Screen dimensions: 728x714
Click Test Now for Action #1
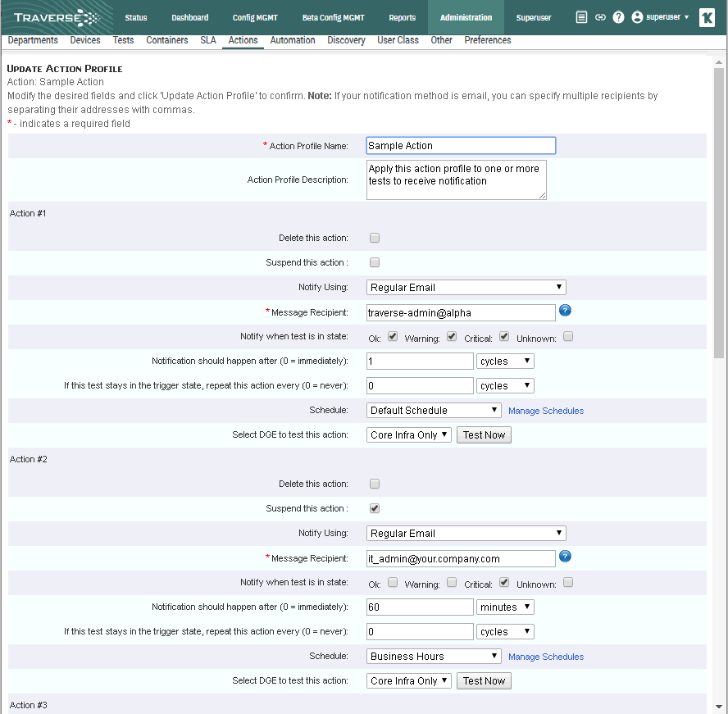coord(484,435)
